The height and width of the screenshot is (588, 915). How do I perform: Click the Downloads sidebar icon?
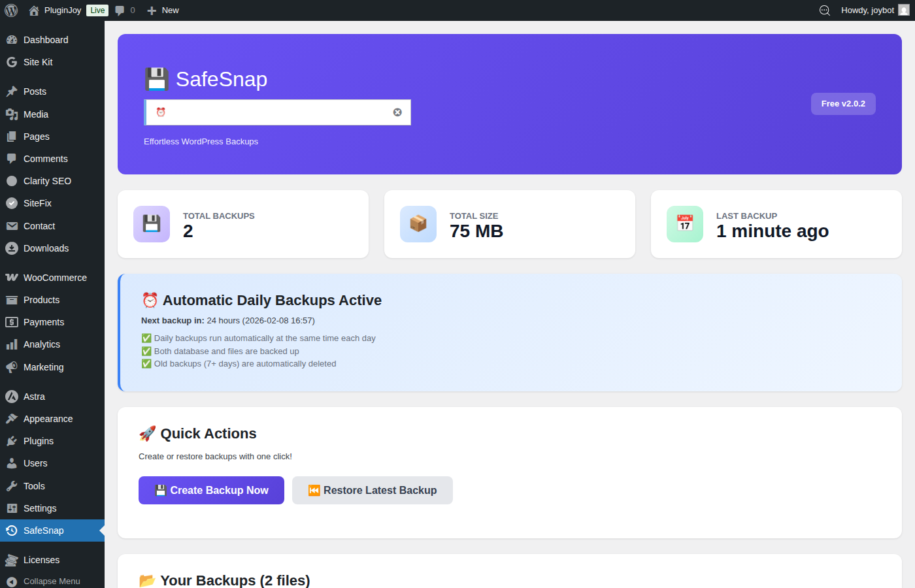pos(12,248)
